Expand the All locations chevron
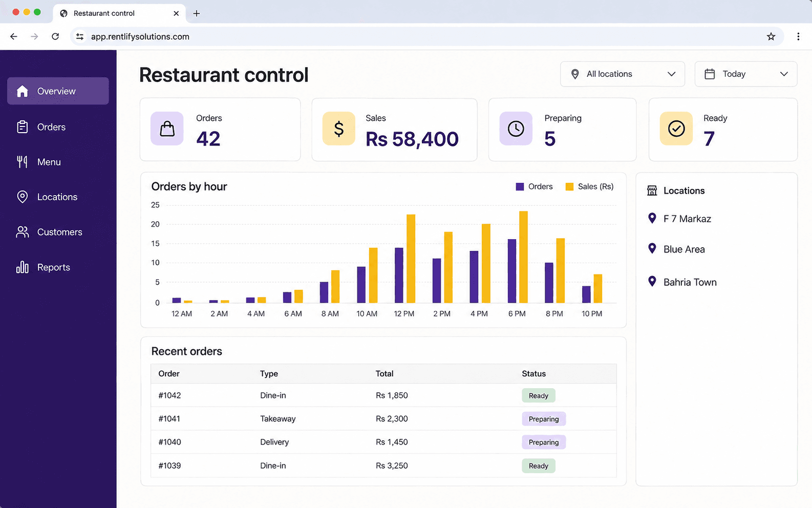Image resolution: width=812 pixels, height=508 pixels. point(671,74)
